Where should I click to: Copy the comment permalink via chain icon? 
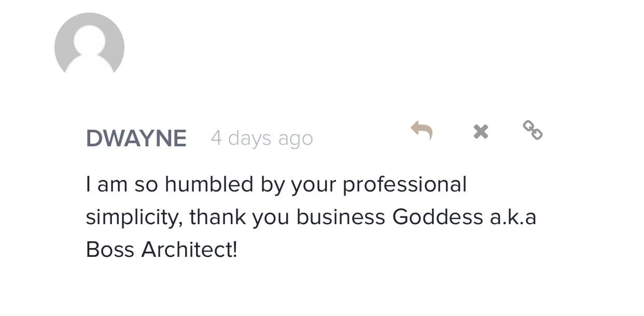(533, 130)
